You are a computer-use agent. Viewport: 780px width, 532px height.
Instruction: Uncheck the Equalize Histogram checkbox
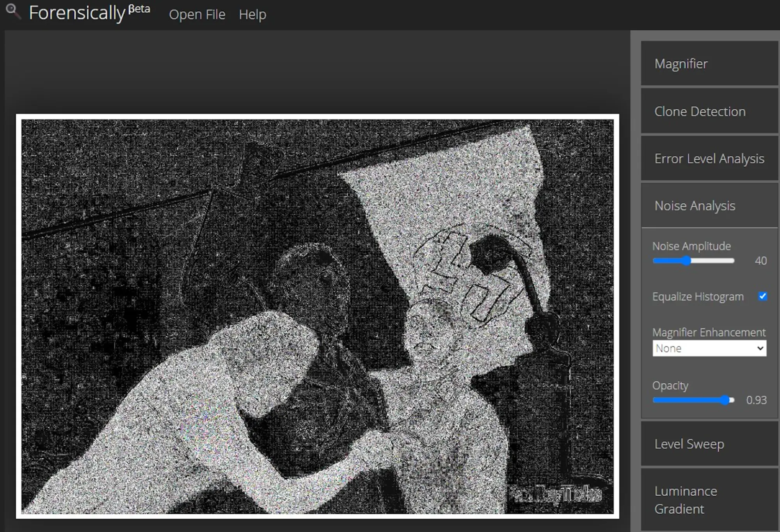click(762, 296)
